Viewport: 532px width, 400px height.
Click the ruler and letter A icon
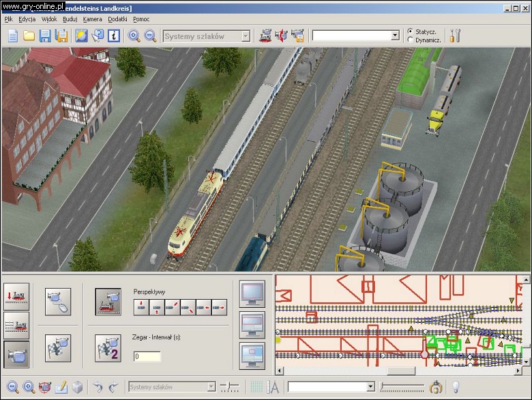[x=273, y=387]
